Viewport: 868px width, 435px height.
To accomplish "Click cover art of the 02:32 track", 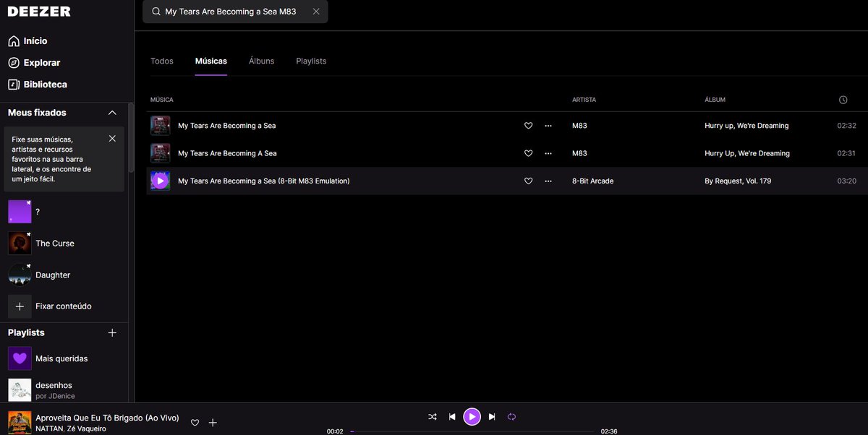I will coord(160,126).
